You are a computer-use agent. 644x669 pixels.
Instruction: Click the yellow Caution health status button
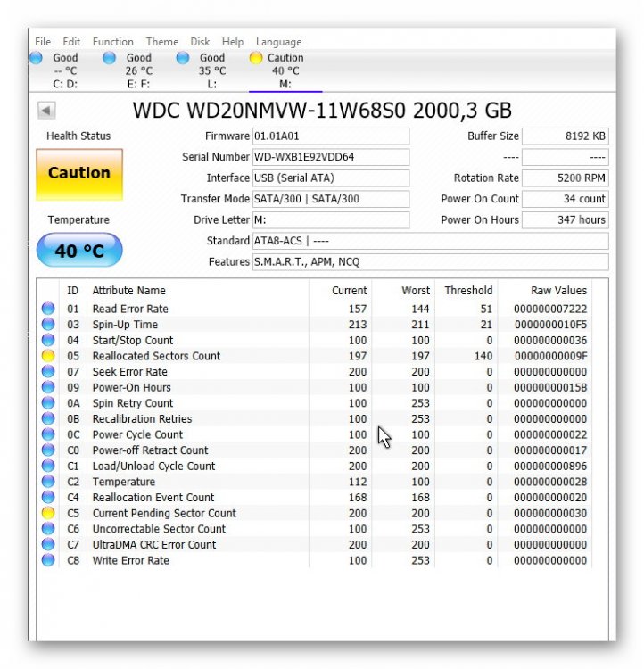pos(79,174)
